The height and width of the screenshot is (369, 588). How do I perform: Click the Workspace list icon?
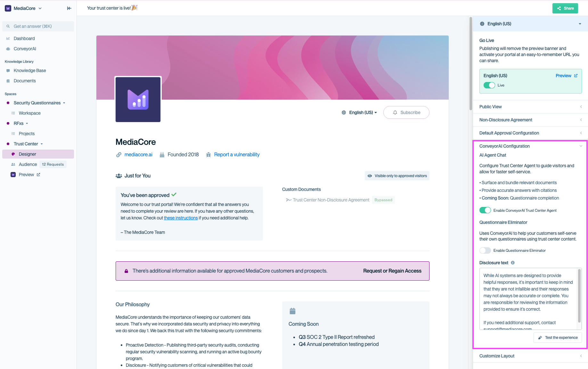[x=13, y=113]
